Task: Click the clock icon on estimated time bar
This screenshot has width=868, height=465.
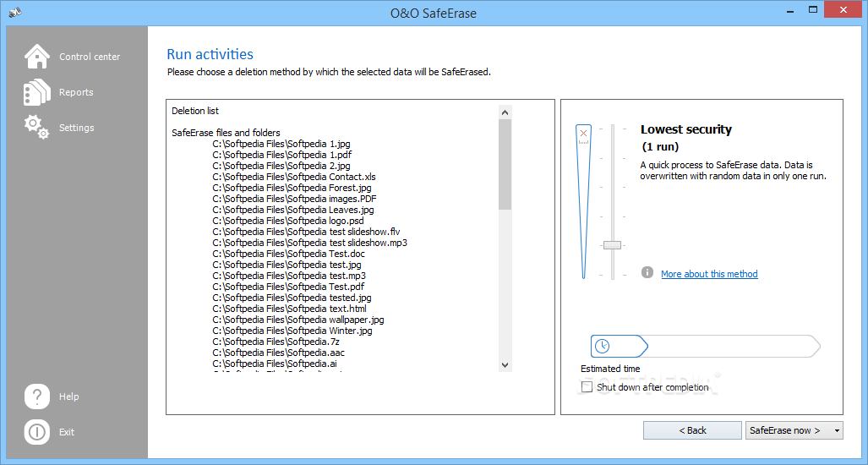Action: pos(603,347)
